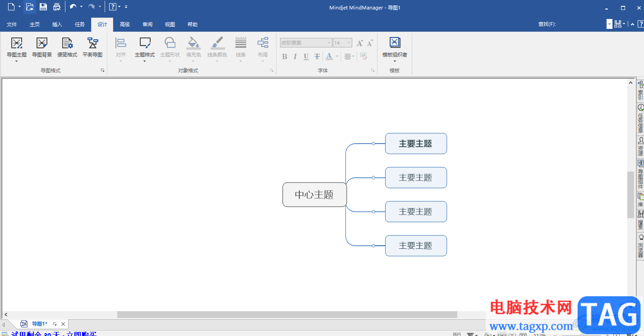644x336 pixels.
Task: Switch to the 任务 tab
Action: pyautogui.click(x=80, y=24)
